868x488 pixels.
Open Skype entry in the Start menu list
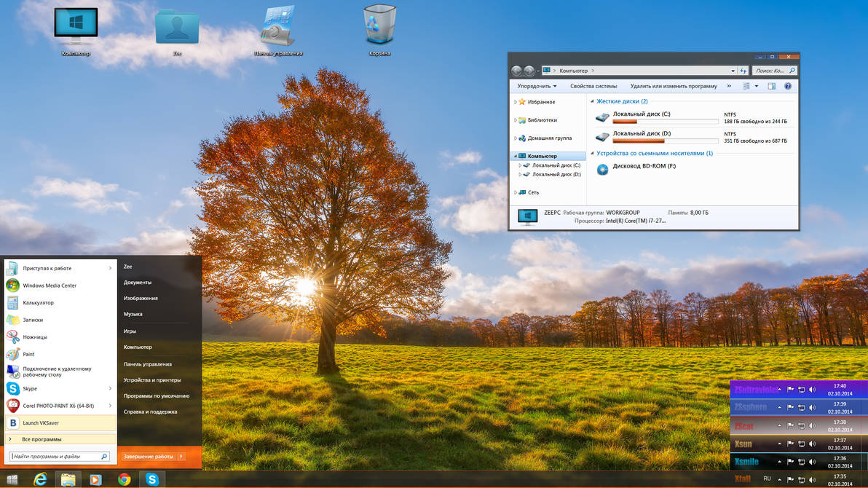coord(60,388)
